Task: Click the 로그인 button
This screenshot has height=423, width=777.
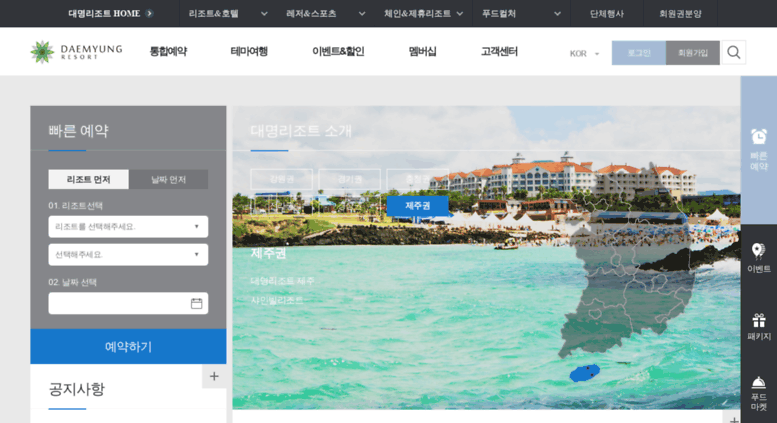Action: click(x=639, y=53)
